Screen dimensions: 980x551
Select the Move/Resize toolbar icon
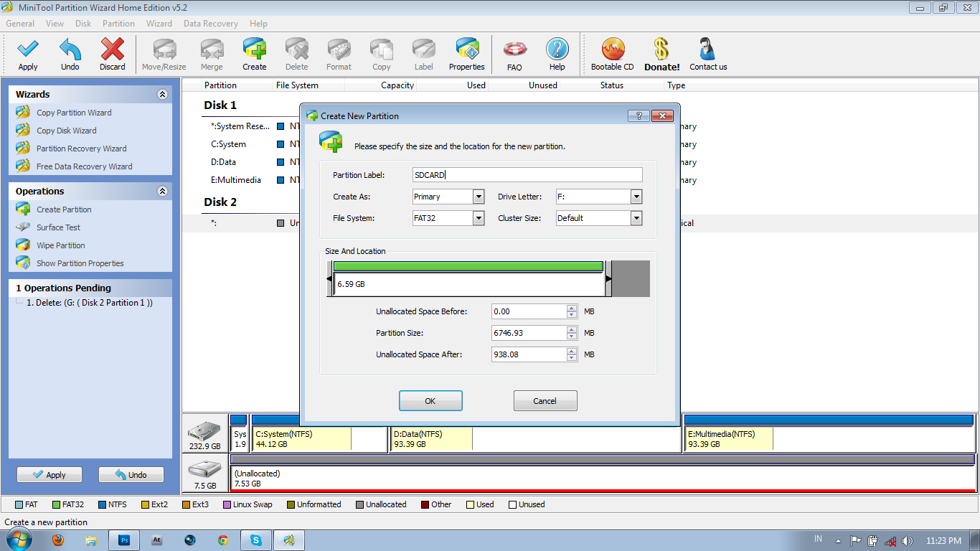pos(164,50)
